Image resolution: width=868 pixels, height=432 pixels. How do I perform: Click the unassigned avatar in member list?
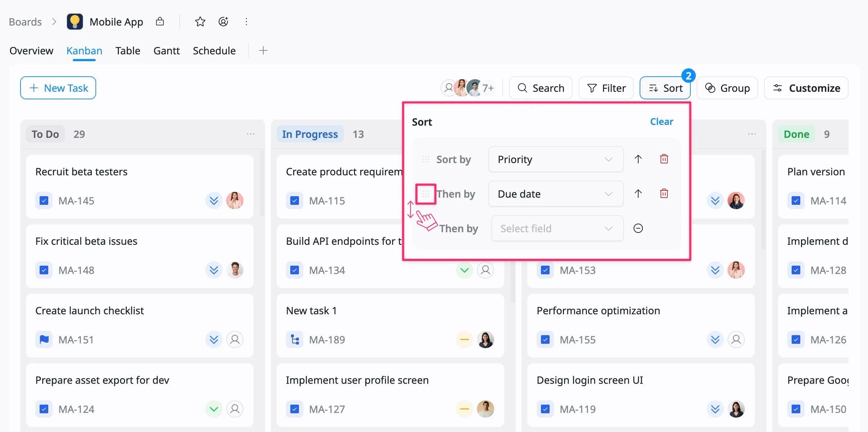(x=449, y=88)
